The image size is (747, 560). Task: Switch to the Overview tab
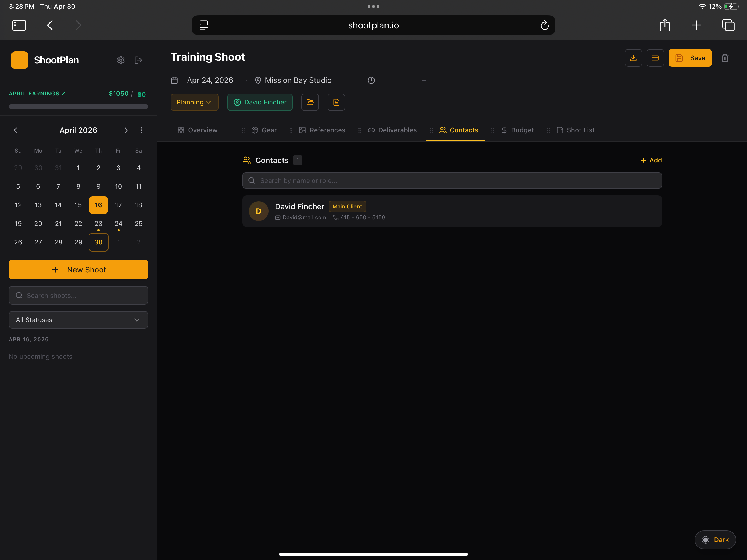pos(198,130)
